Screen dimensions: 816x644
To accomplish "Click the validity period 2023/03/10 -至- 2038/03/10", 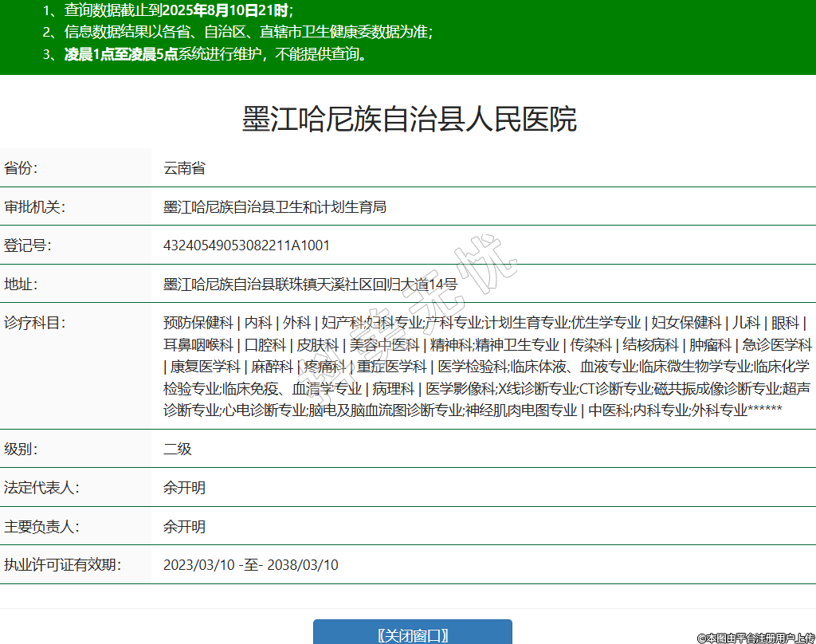I will pyautogui.click(x=250, y=565).
